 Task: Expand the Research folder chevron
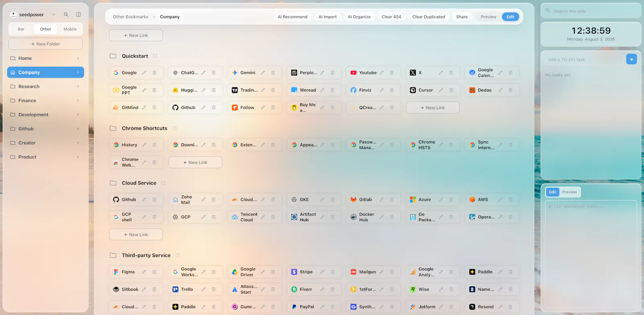[x=78, y=87]
